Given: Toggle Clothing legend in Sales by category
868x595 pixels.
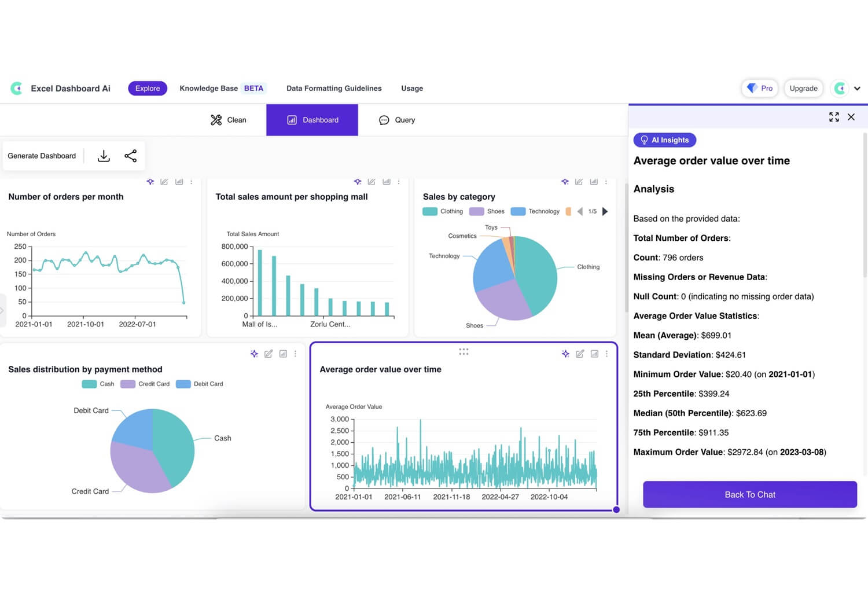Looking at the screenshot, I should (443, 211).
